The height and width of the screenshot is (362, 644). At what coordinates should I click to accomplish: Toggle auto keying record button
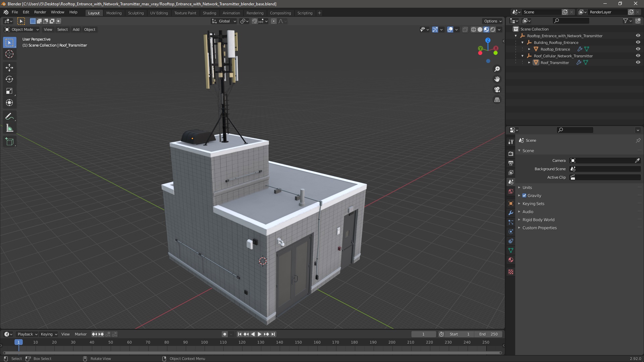point(225,334)
